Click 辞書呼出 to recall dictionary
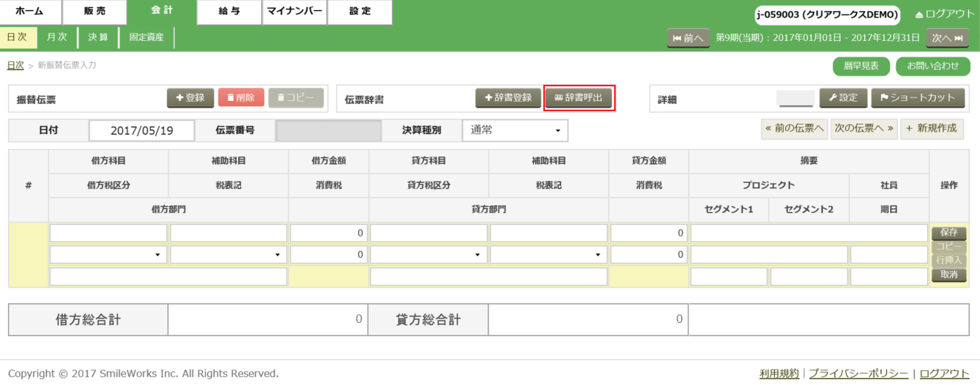The width and height of the screenshot is (980, 385). click(x=579, y=97)
